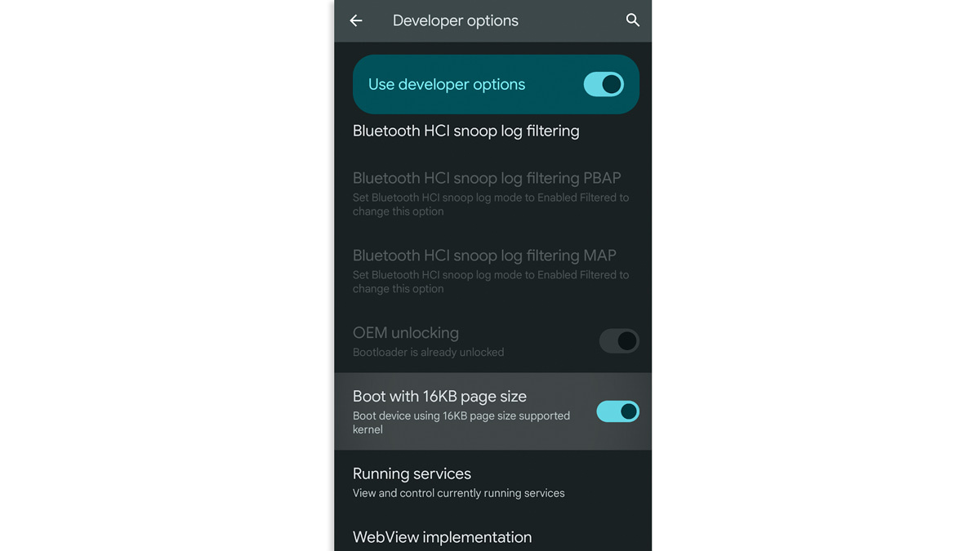Viewport: 980px width, 551px height.
Task: Open Running services
Action: (493, 482)
